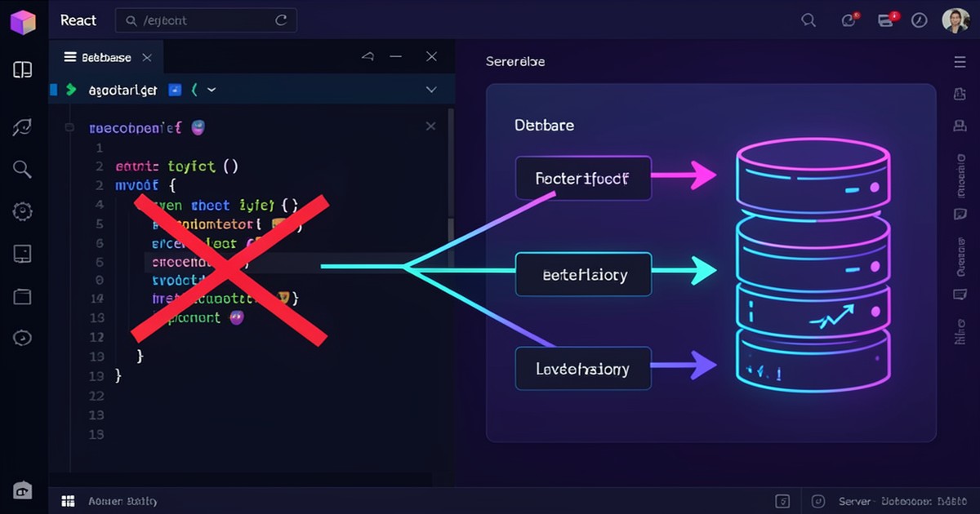Expand the chevron at the breadcrumb row's far end
This screenshot has height=514, width=980.
pos(431,90)
